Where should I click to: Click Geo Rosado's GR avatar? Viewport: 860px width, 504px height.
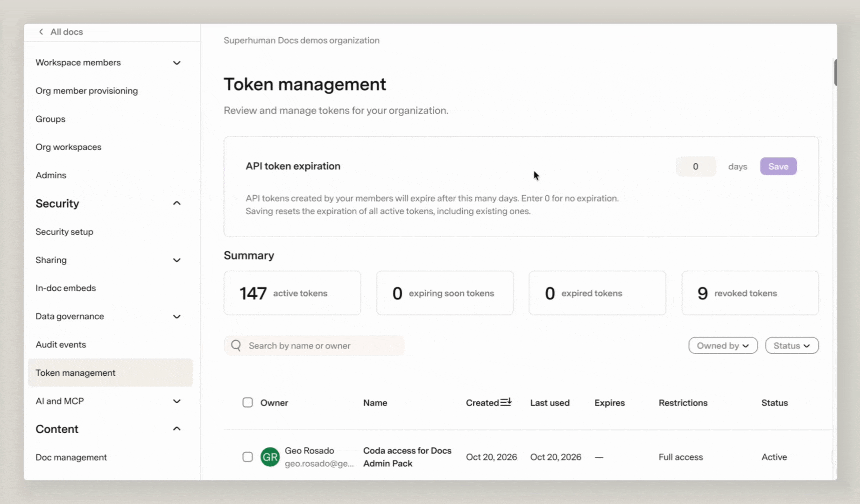(x=270, y=457)
